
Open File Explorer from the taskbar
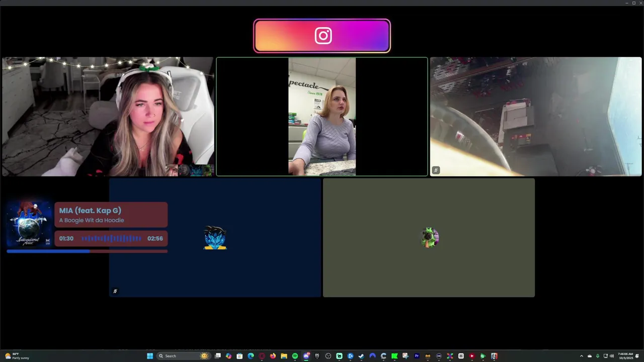tap(284, 356)
